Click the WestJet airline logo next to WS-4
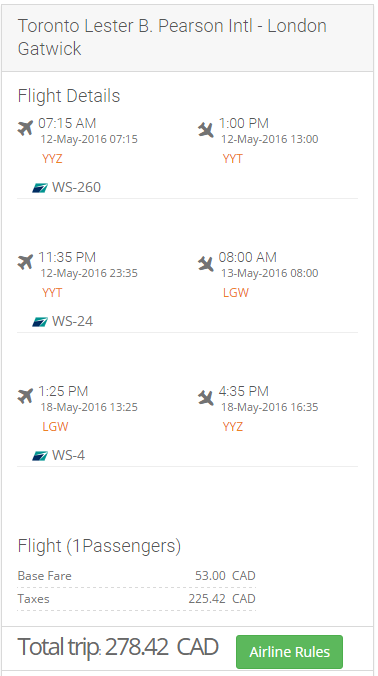 40,456
